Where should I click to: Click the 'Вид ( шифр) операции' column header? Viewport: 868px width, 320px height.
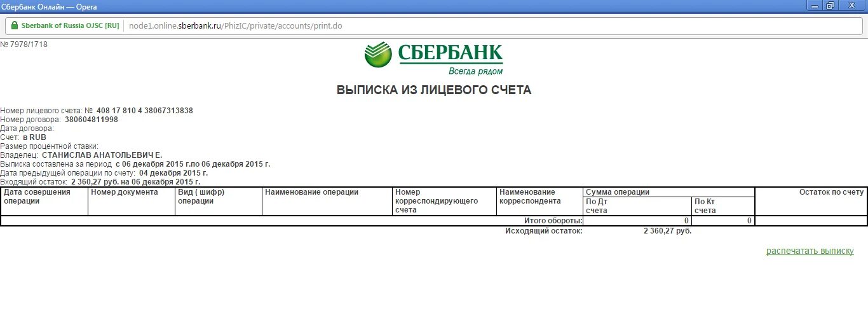click(x=219, y=201)
